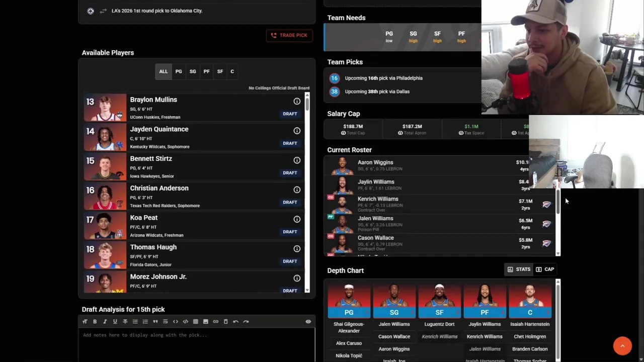Toggle strikethrough formatting in notes editor

point(125,321)
